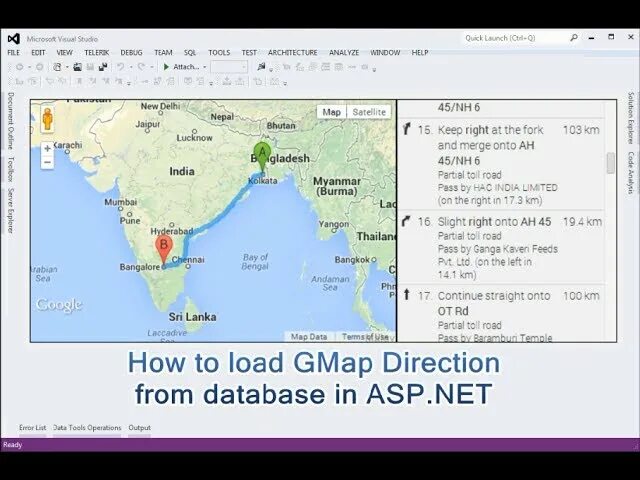The height and width of the screenshot is (480, 640).
Task: Click the step 17 straight arrow icon
Action: coord(407,294)
